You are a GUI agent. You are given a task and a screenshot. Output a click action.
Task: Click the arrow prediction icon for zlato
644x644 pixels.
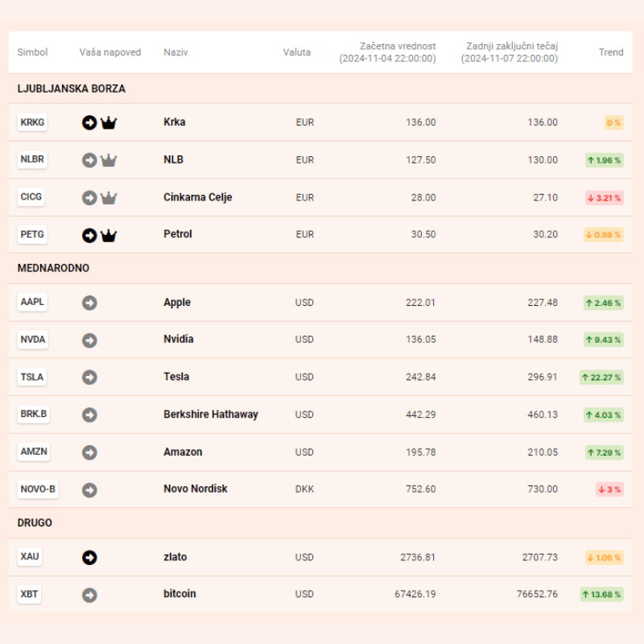(x=89, y=557)
